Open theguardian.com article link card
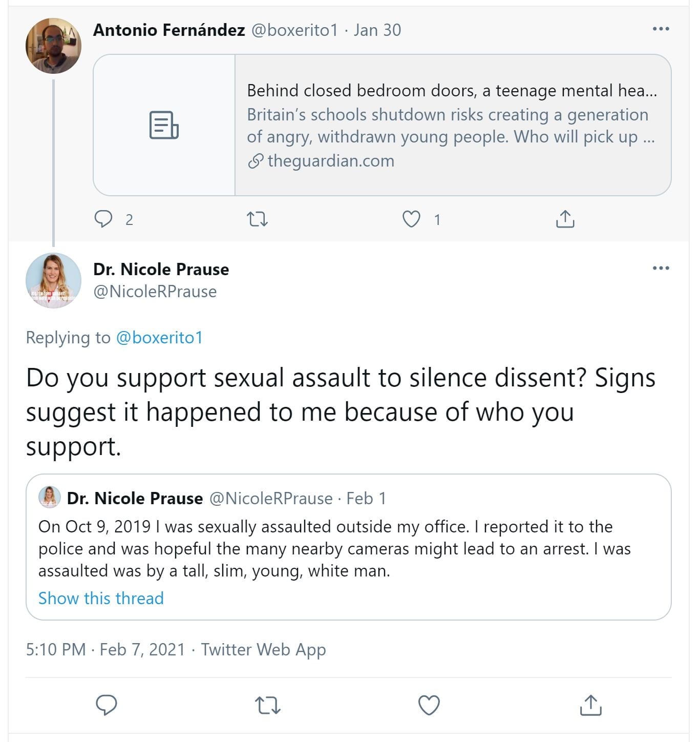Image resolution: width=700 pixels, height=742 pixels. coord(452,126)
